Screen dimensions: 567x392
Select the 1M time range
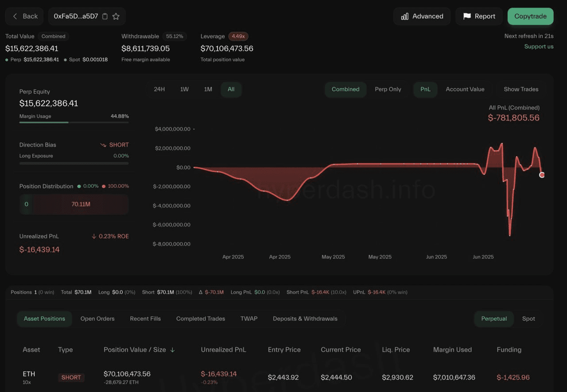tap(208, 89)
